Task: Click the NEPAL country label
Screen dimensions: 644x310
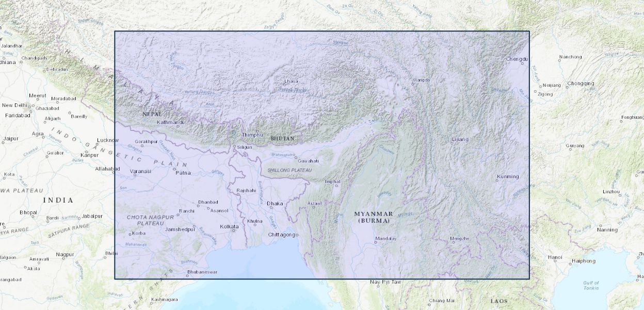Action: coord(152,114)
